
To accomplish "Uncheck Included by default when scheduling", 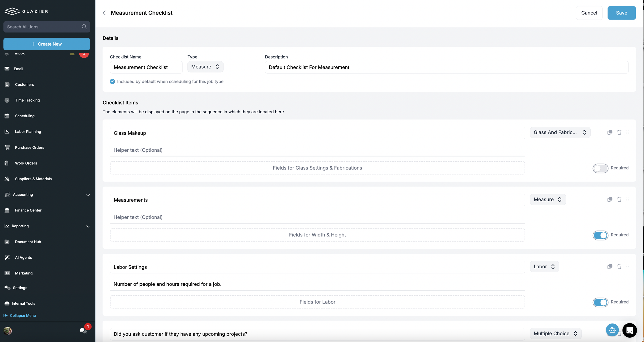I will click(x=112, y=81).
